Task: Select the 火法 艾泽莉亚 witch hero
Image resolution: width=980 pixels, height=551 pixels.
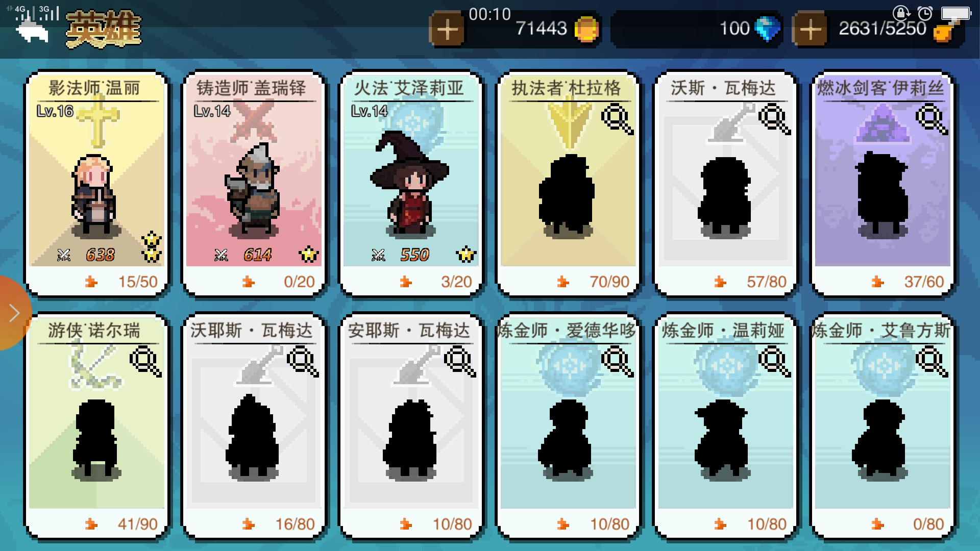Action: [411, 184]
